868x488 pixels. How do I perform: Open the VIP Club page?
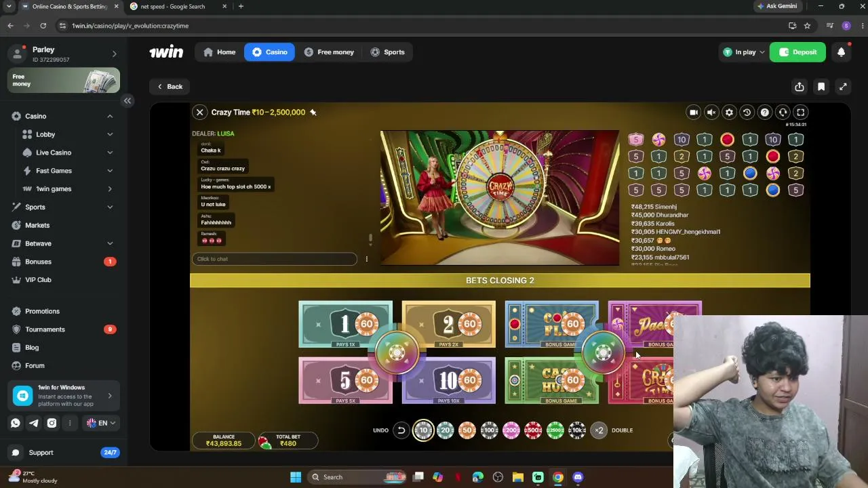click(x=64, y=280)
